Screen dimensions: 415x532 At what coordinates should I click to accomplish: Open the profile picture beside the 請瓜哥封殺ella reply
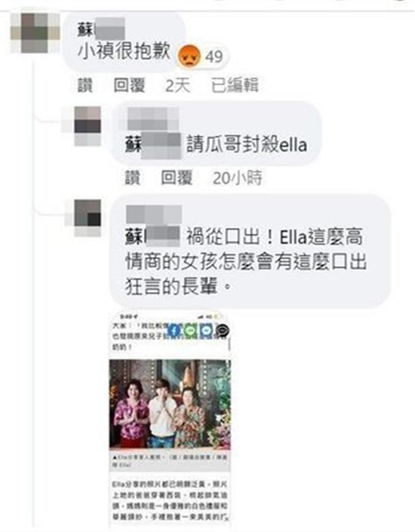point(87,126)
